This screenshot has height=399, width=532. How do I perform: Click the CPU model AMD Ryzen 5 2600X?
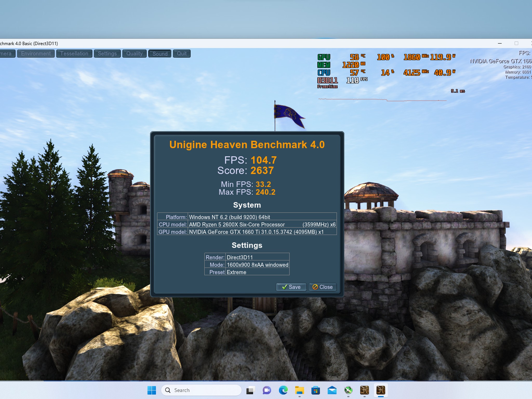(247, 224)
